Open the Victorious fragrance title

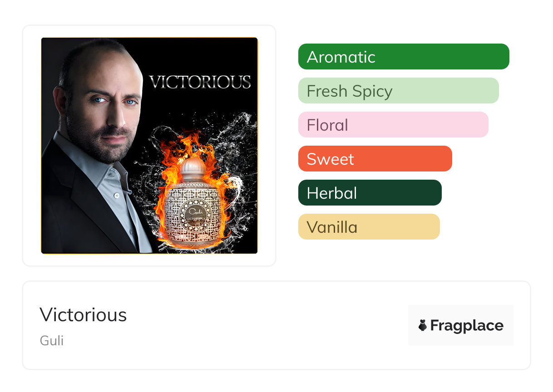(83, 314)
